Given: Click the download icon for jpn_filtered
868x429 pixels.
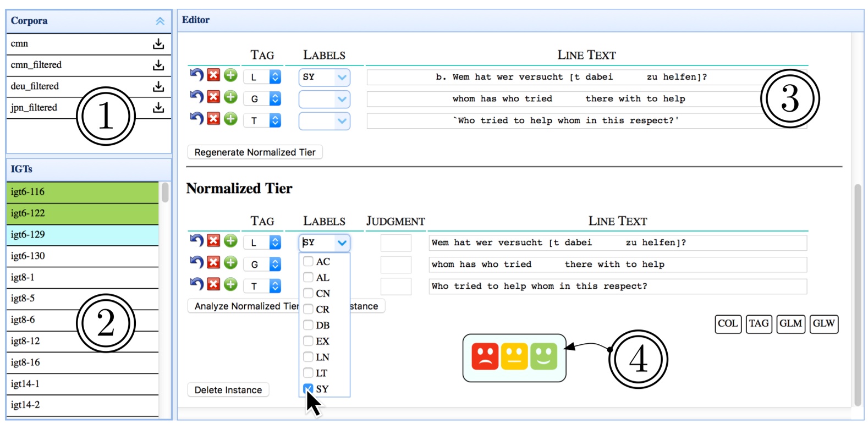Looking at the screenshot, I should [158, 108].
